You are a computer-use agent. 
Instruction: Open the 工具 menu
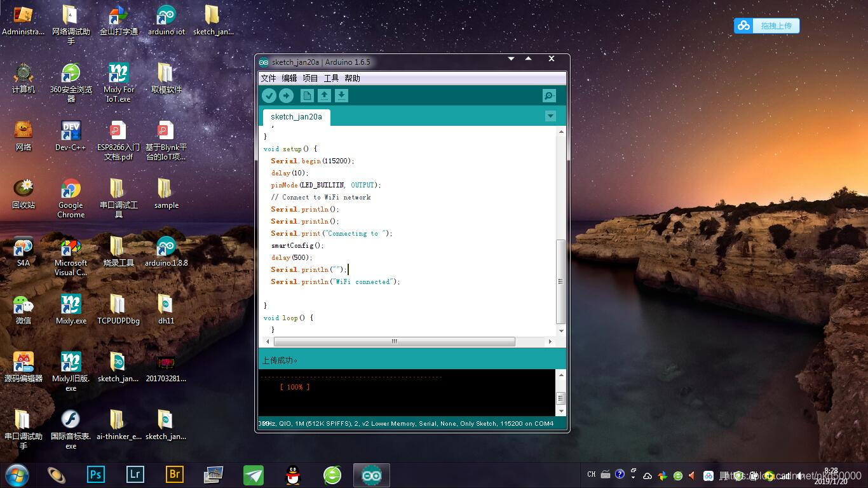(x=331, y=78)
